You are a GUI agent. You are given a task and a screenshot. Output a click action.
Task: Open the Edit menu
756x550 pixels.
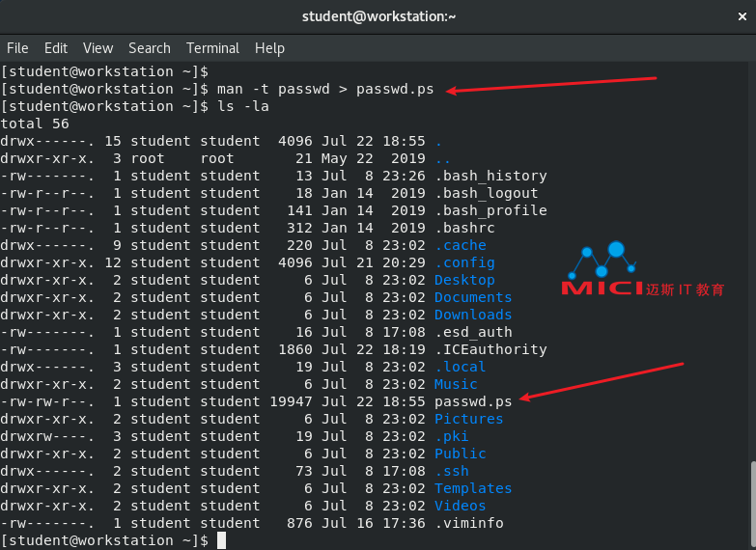click(x=56, y=48)
